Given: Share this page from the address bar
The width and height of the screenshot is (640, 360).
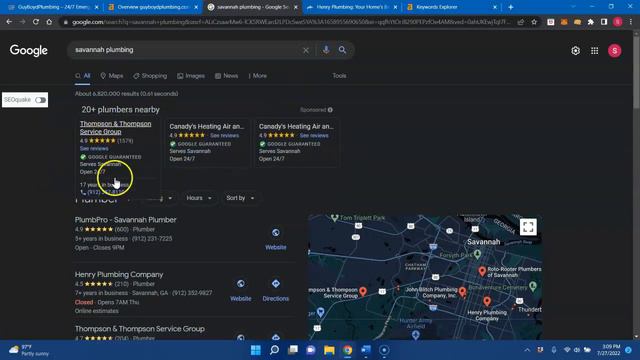Looking at the screenshot, I should click(x=521, y=22).
